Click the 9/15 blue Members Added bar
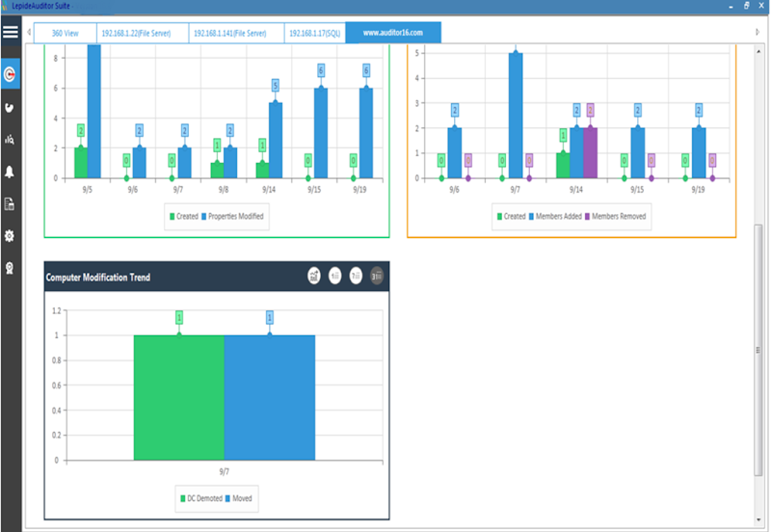The width and height of the screenshot is (771, 532). (x=637, y=153)
